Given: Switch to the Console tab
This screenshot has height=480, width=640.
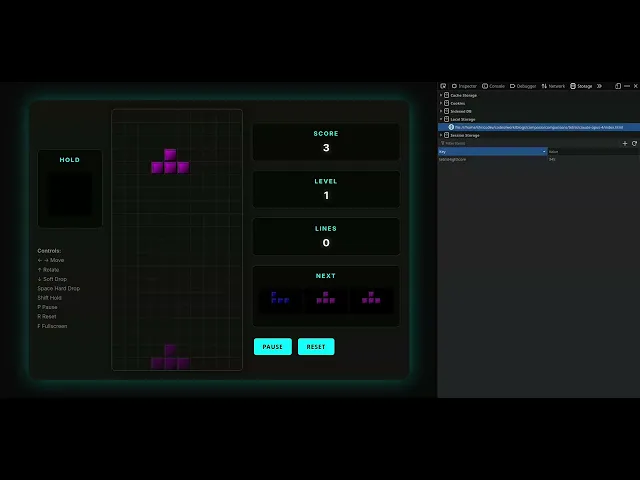Looking at the screenshot, I should click(x=493, y=86).
